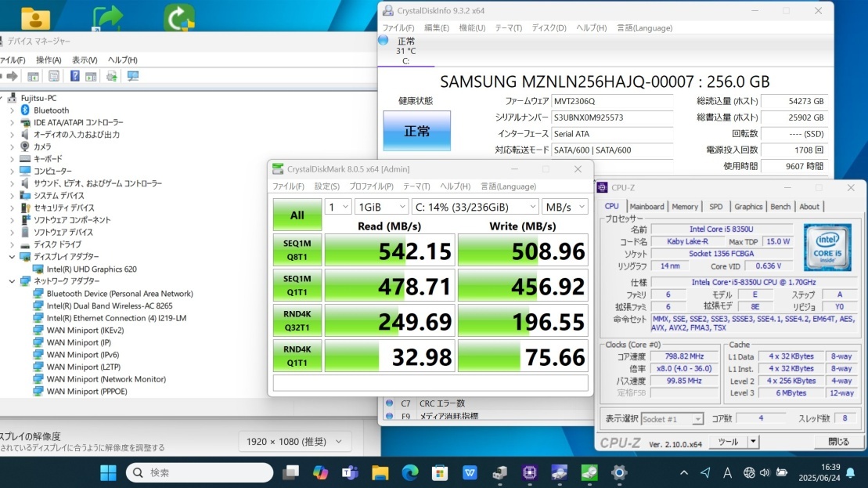
Task: Open プロファイル(P) menu in CrystalDiskMark
Action: tap(371, 186)
